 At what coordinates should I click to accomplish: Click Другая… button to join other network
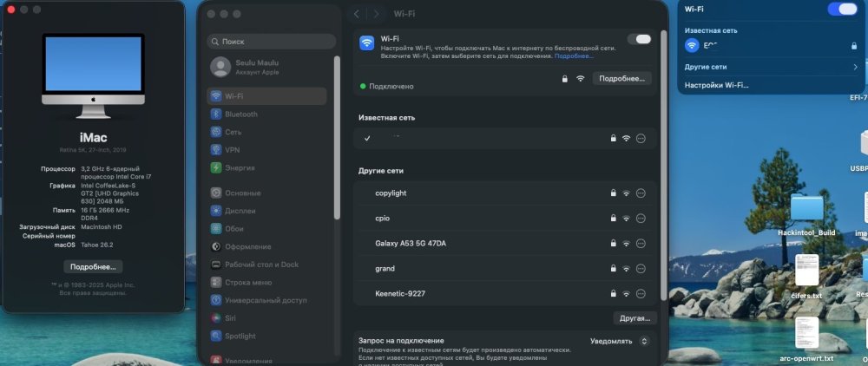pos(635,318)
